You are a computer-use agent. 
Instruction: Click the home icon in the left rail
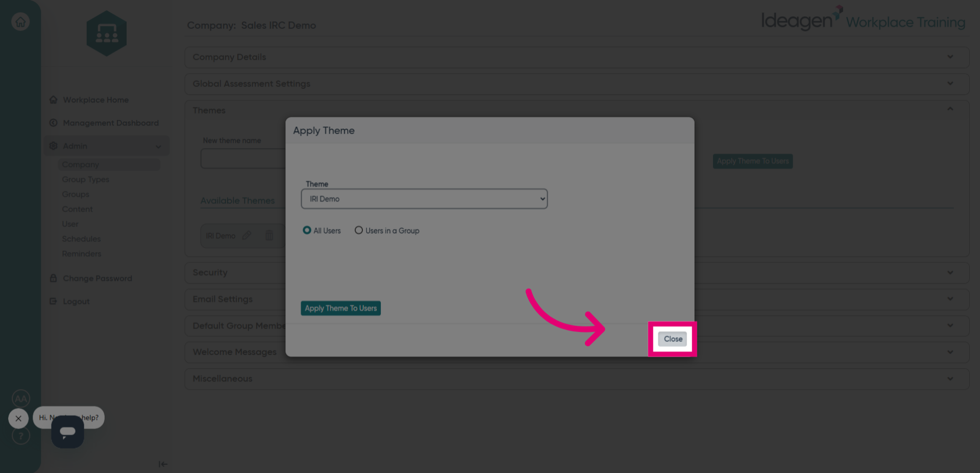tap(20, 22)
